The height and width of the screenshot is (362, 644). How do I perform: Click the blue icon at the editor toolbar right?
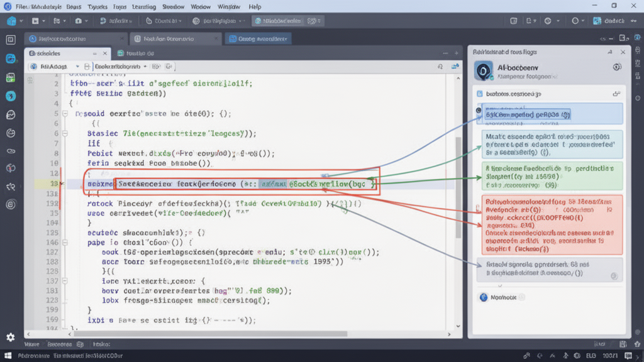click(455, 67)
